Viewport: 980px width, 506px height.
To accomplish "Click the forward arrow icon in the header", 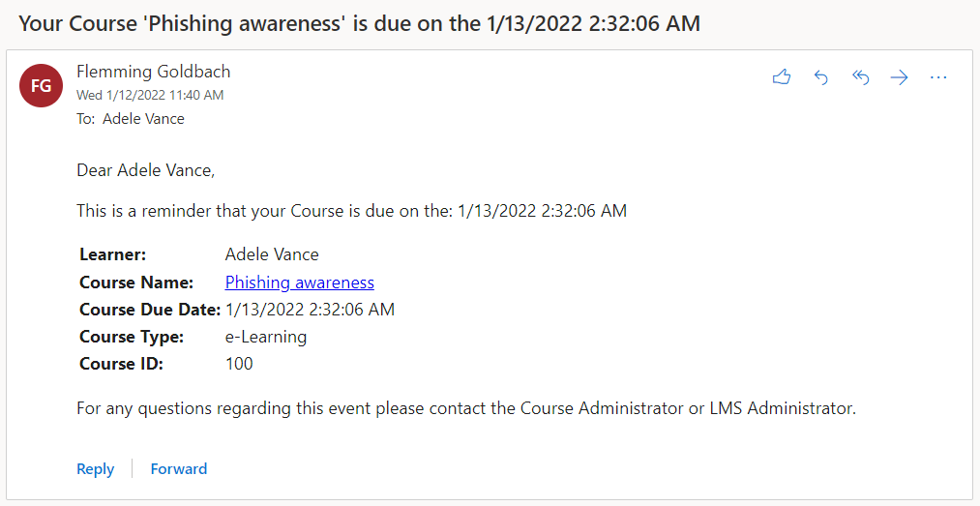I will point(899,77).
